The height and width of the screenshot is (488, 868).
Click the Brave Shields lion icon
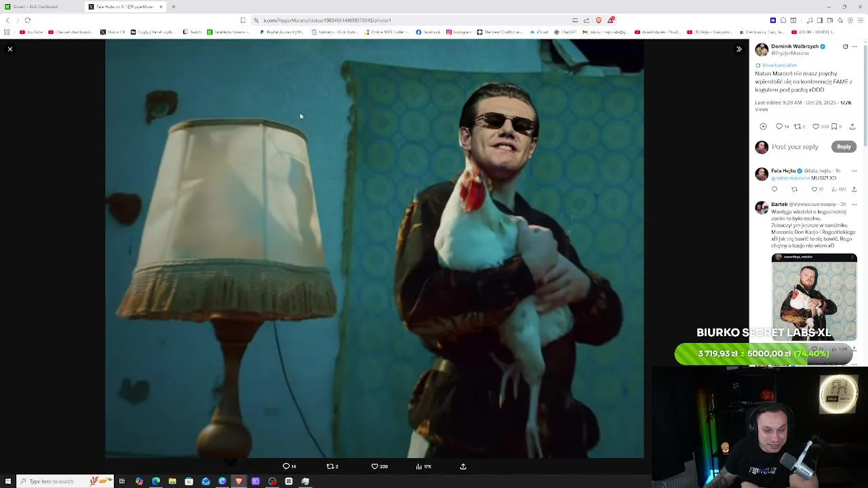coord(598,20)
